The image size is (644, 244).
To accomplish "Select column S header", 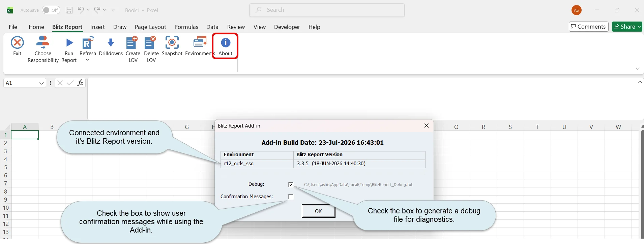I will (x=510, y=127).
